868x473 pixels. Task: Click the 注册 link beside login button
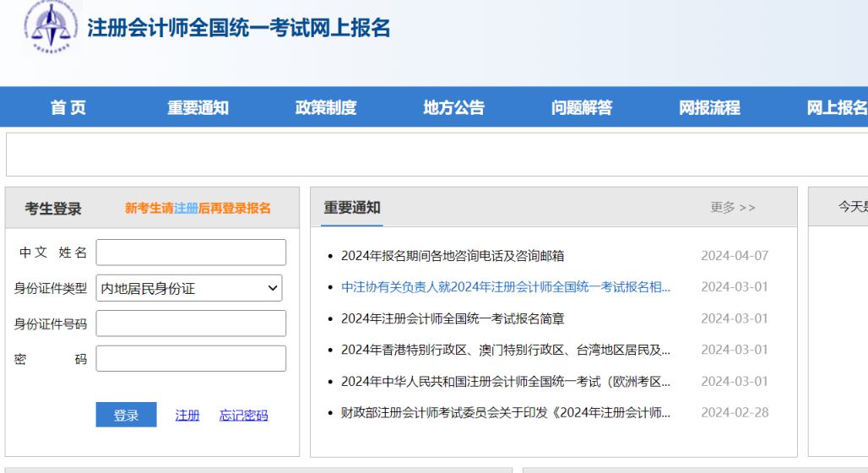(187, 416)
